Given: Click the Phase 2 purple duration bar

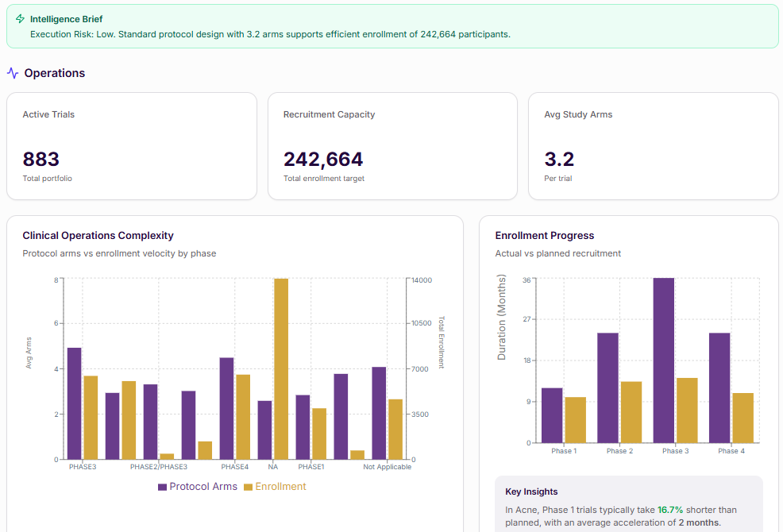Looking at the screenshot, I should click(x=607, y=387).
